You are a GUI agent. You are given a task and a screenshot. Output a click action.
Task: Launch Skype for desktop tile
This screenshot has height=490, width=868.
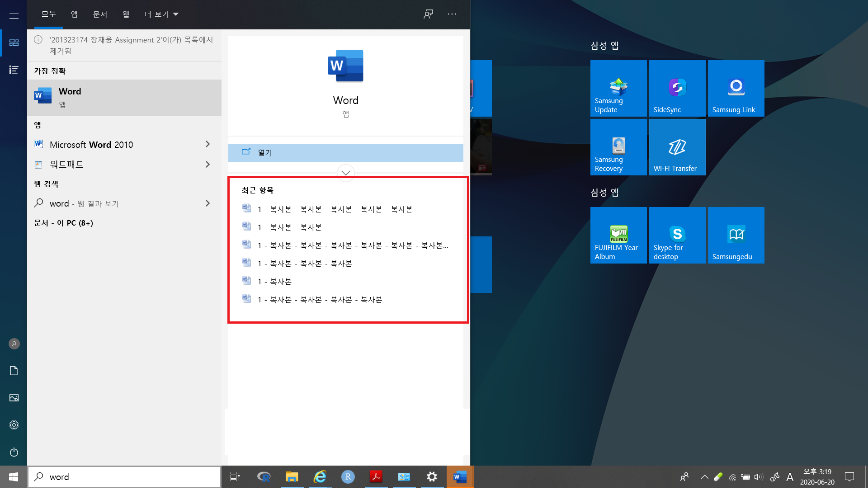click(x=677, y=235)
